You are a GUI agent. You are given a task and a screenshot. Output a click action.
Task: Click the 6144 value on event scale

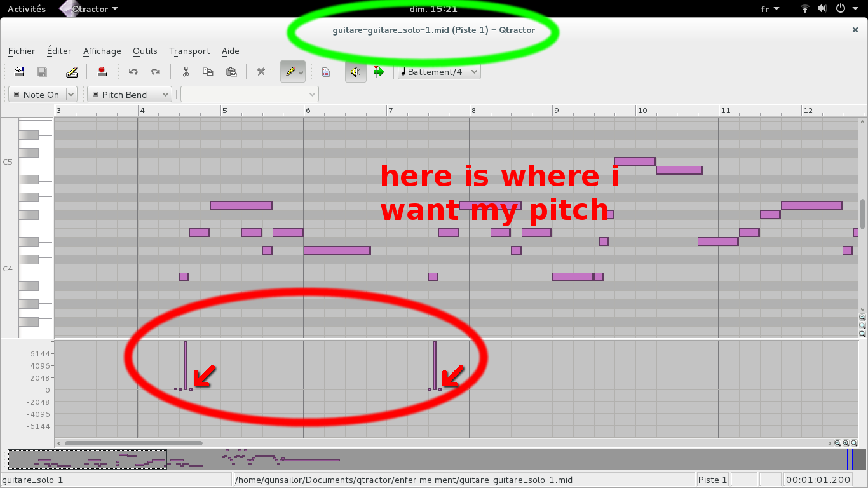tap(39, 354)
